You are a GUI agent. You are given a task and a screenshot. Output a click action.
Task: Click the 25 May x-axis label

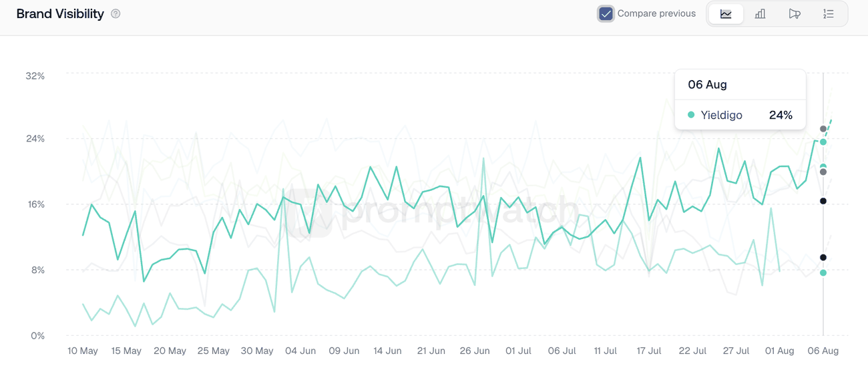point(214,351)
